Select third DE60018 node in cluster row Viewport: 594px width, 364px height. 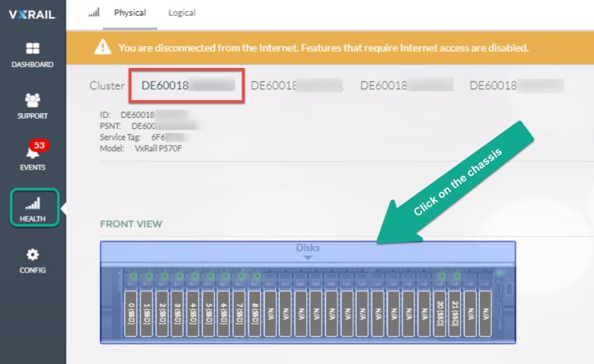click(x=406, y=86)
